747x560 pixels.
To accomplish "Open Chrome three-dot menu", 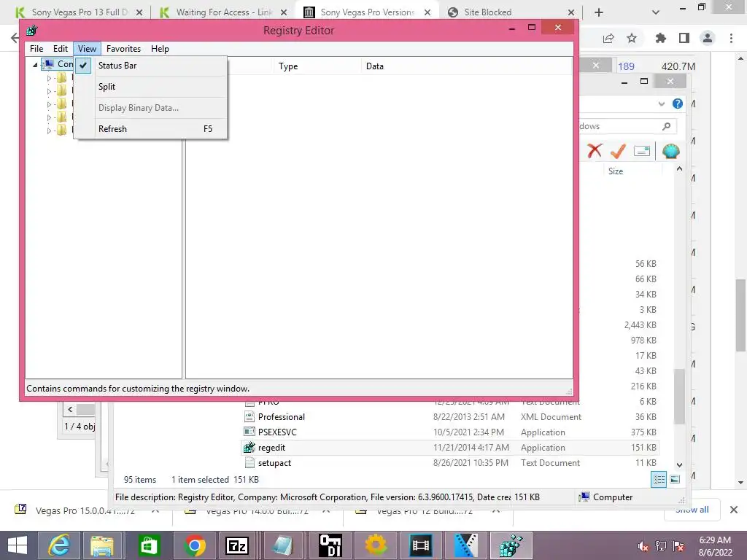I will (731, 38).
